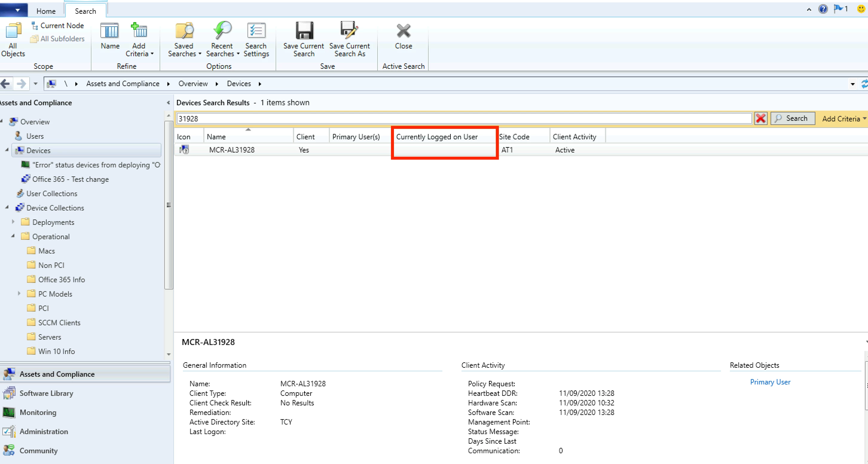Screen dimensions: 868x464
Task: Open the Software Library workspace
Action: click(x=46, y=393)
